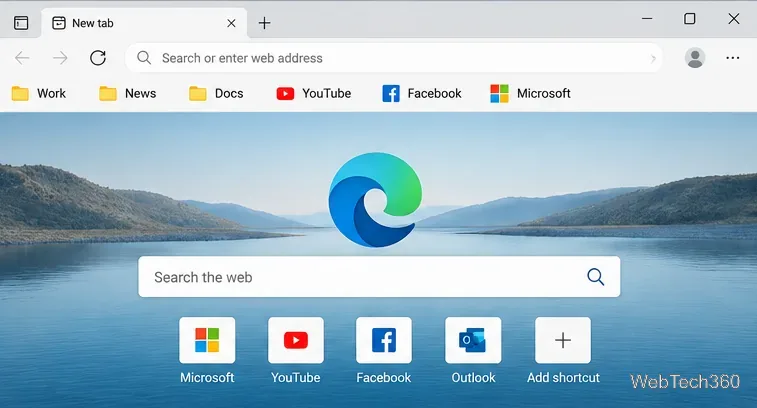Open YouTube bookmark in favorites bar
The width and height of the screenshot is (757, 408).
pos(313,93)
